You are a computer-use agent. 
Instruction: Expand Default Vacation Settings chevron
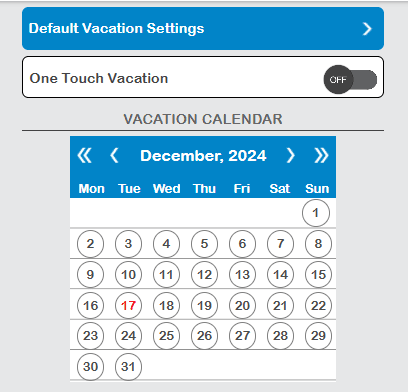coord(367,29)
